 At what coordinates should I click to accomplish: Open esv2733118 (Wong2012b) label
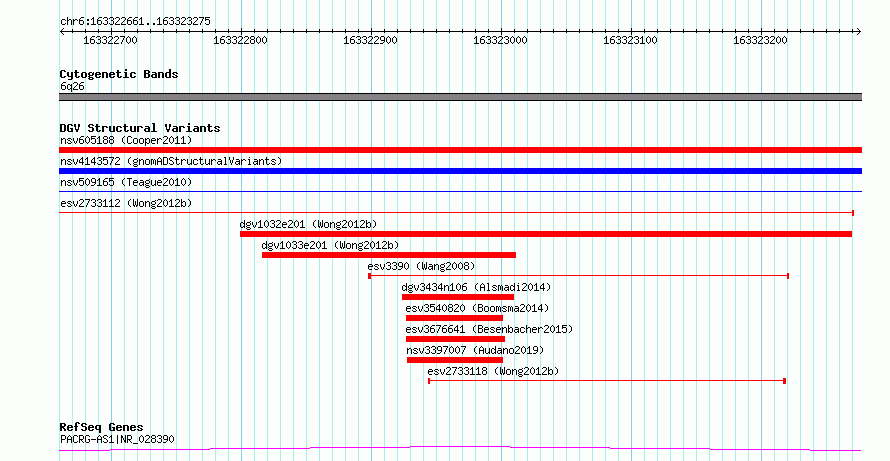click(493, 371)
